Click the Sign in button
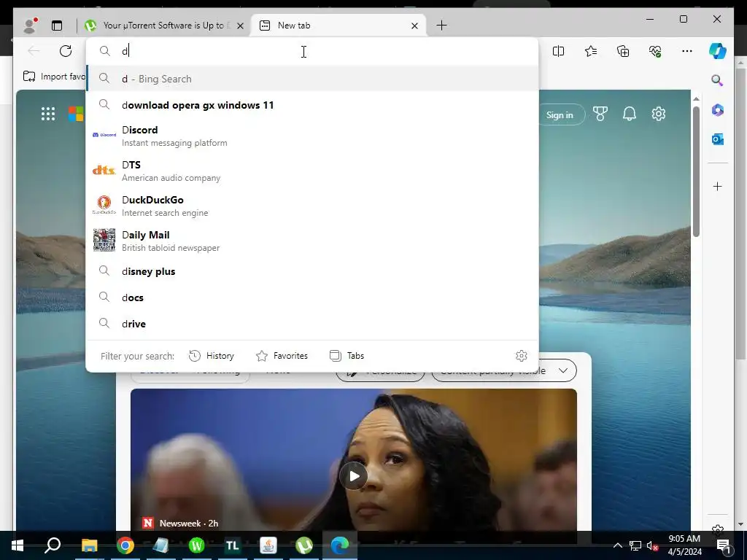This screenshot has width=747, height=560. tap(560, 114)
